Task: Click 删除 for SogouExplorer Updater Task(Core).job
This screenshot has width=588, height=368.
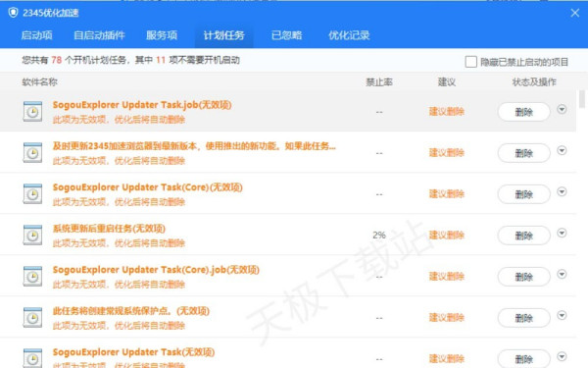Action: pos(524,277)
